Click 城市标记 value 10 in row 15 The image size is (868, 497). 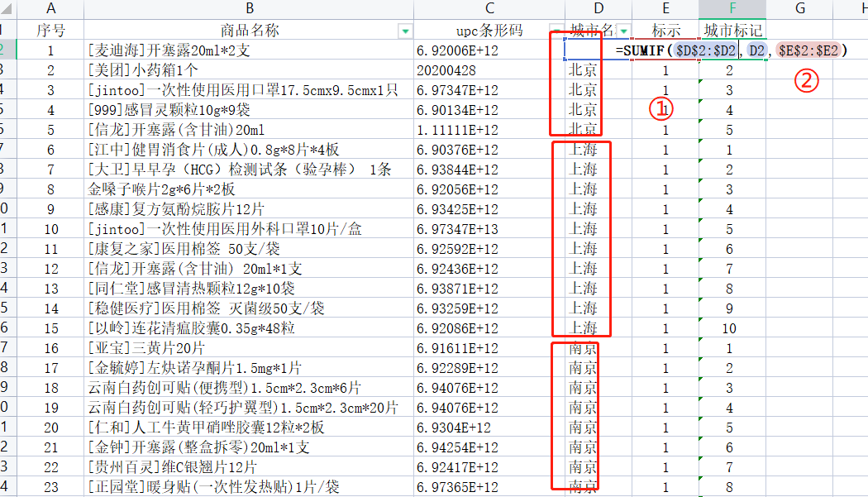(x=729, y=328)
